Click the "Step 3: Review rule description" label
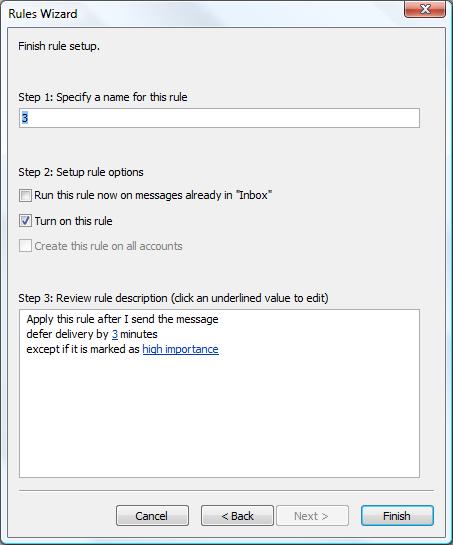The image size is (453, 545). (x=173, y=298)
